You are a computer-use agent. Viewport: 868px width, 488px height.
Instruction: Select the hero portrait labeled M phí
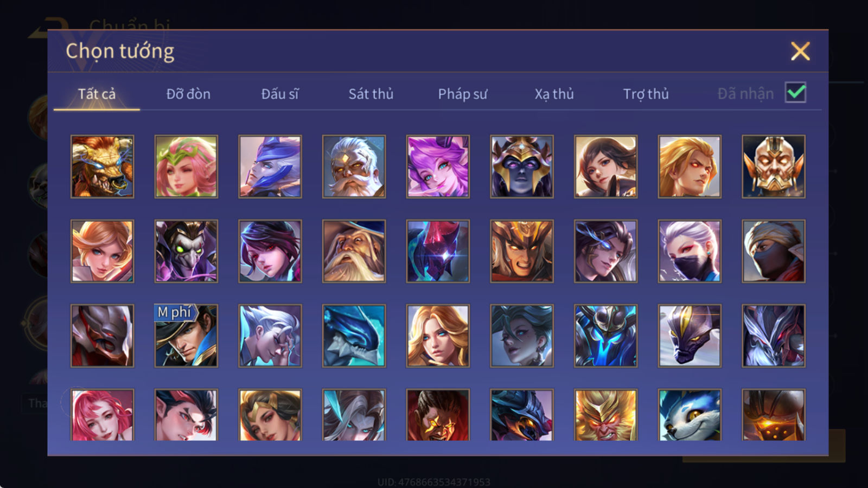click(186, 336)
